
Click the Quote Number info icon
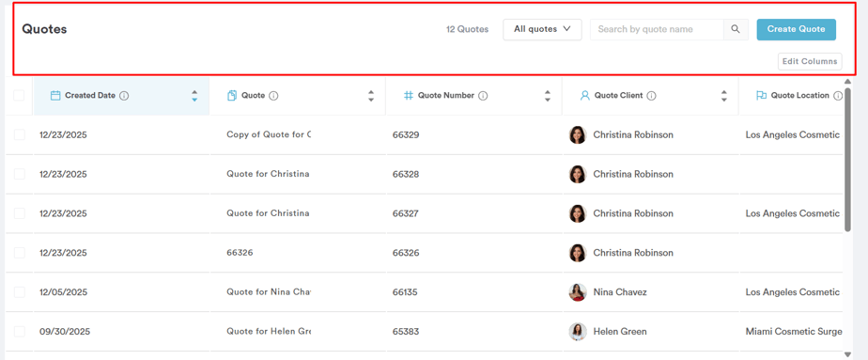click(483, 96)
